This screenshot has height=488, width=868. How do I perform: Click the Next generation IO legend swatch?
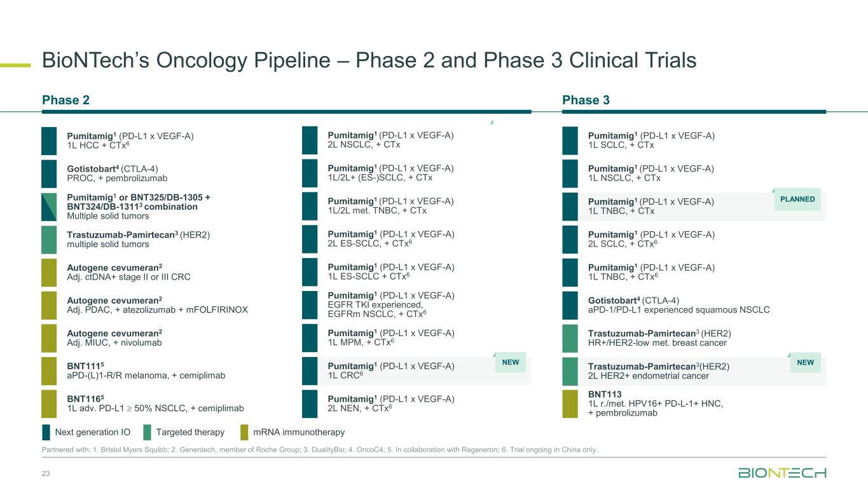(46, 433)
